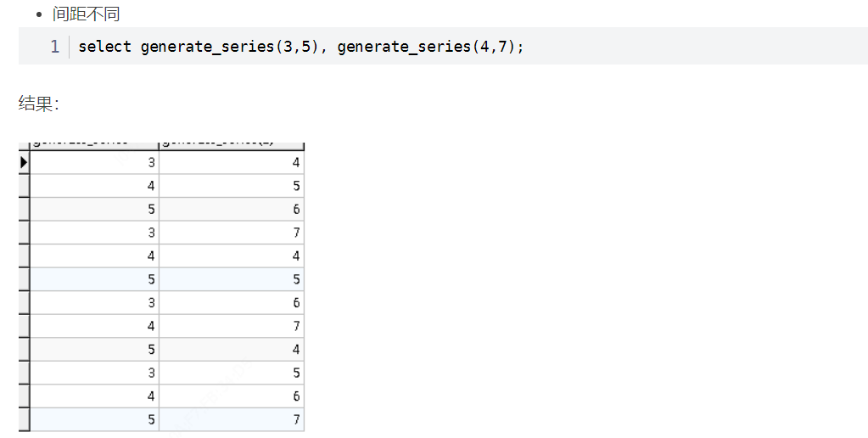Click the cell 6 in the third row
868x438 pixels.
click(231, 210)
